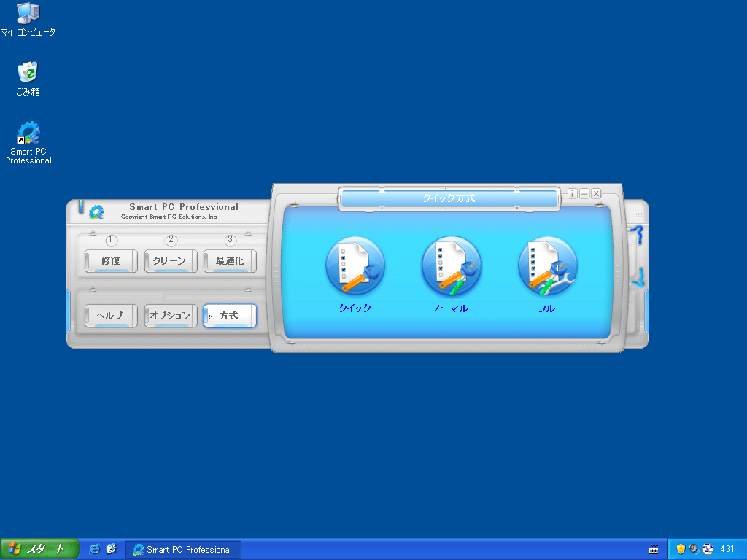Open the スタート menu
Image resolution: width=747 pixels, height=560 pixels.
tap(39, 549)
